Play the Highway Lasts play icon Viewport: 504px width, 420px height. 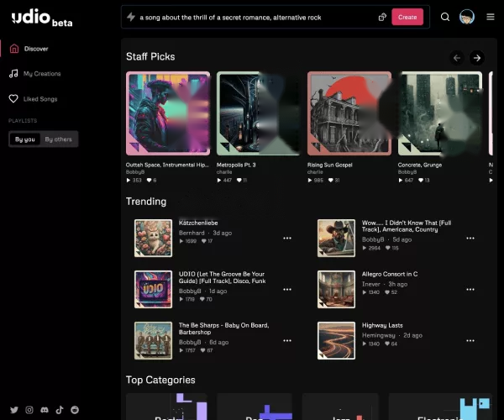pos(365,344)
